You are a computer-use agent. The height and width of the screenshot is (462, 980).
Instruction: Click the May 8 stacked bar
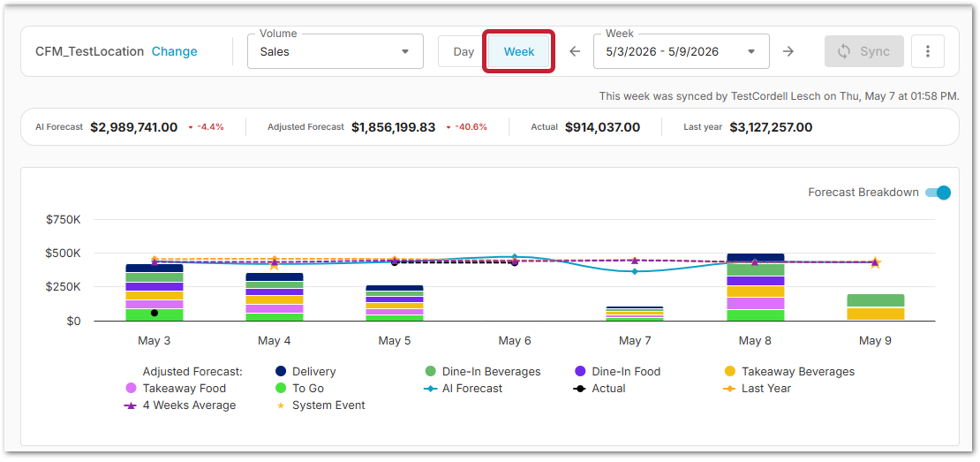(755, 287)
